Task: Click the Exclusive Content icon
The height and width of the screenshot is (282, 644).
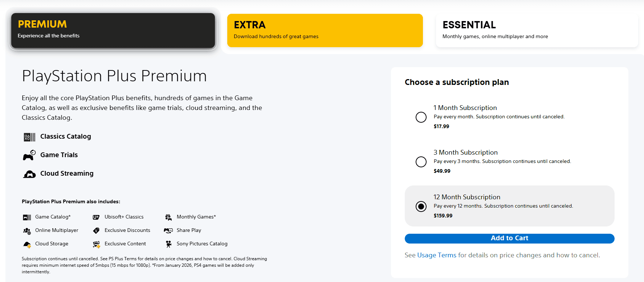Action: pyautogui.click(x=96, y=244)
